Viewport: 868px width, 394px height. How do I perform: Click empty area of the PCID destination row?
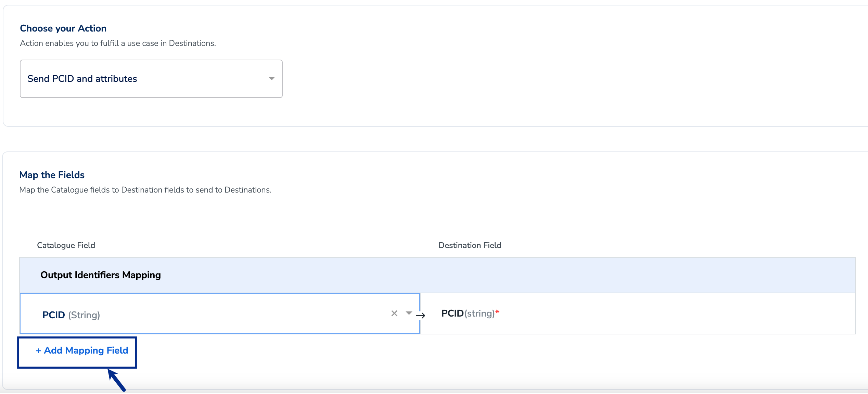pyautogui.click(x=667, y=313)
